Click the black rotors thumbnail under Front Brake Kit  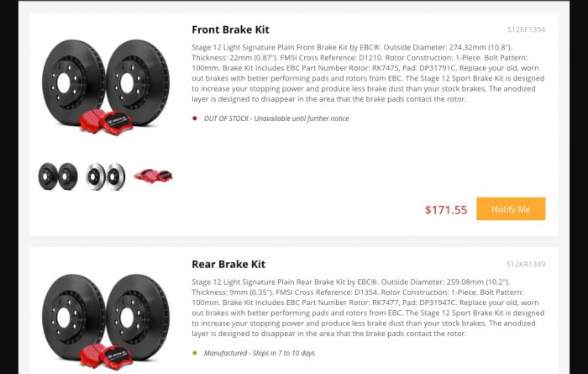coord(58,176)
